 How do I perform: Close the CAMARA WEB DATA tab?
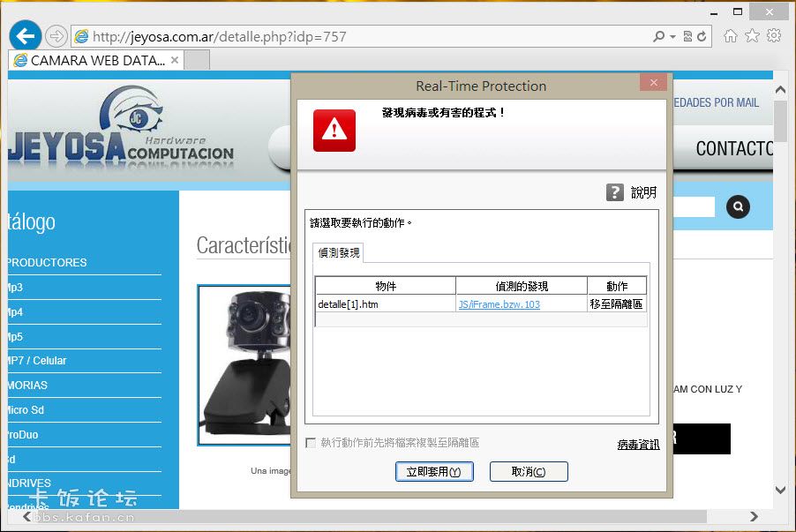(x=175, y=60)
